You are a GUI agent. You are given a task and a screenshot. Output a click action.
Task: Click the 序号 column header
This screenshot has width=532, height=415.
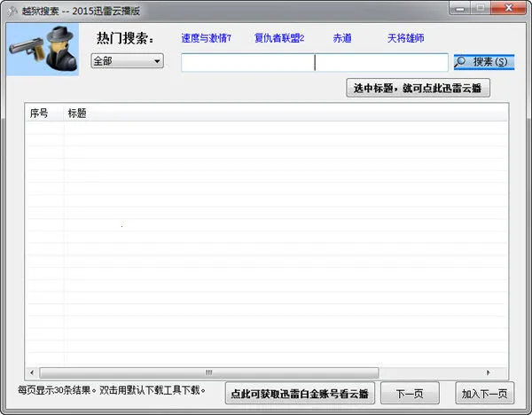pyautogui.click(x=40, y=114)
